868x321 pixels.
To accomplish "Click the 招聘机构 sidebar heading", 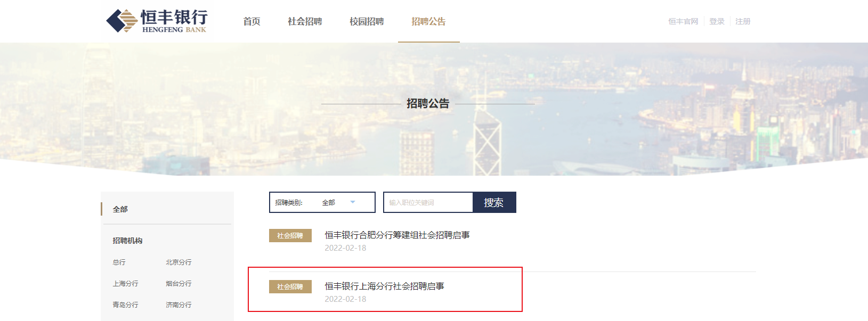I will click(x=127, y=241).
